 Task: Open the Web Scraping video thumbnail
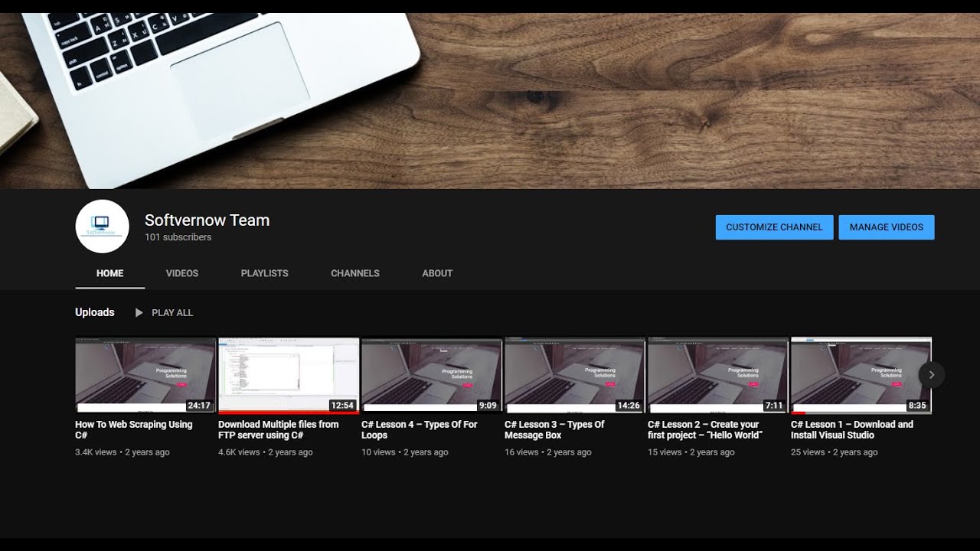[145, 375]
